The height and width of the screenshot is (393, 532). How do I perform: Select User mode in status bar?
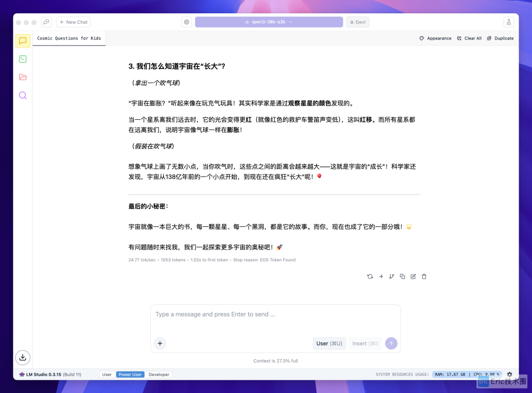point(107,374)
